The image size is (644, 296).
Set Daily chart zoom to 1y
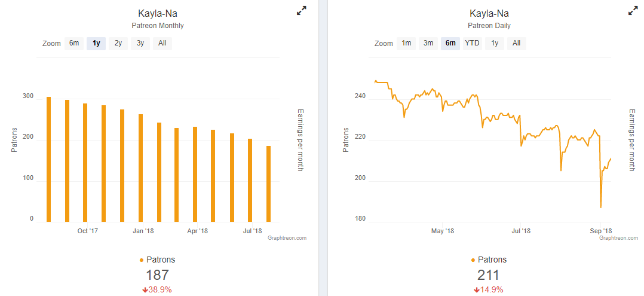pos(494,43)
